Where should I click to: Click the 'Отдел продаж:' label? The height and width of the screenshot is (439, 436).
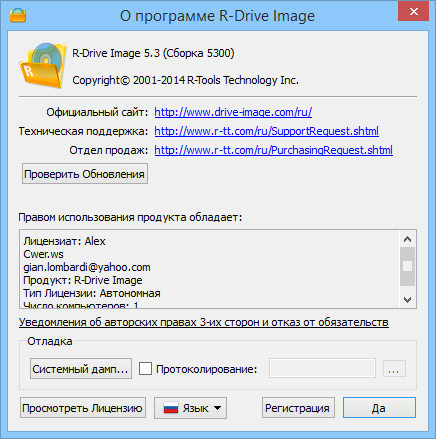pos(108,150)
